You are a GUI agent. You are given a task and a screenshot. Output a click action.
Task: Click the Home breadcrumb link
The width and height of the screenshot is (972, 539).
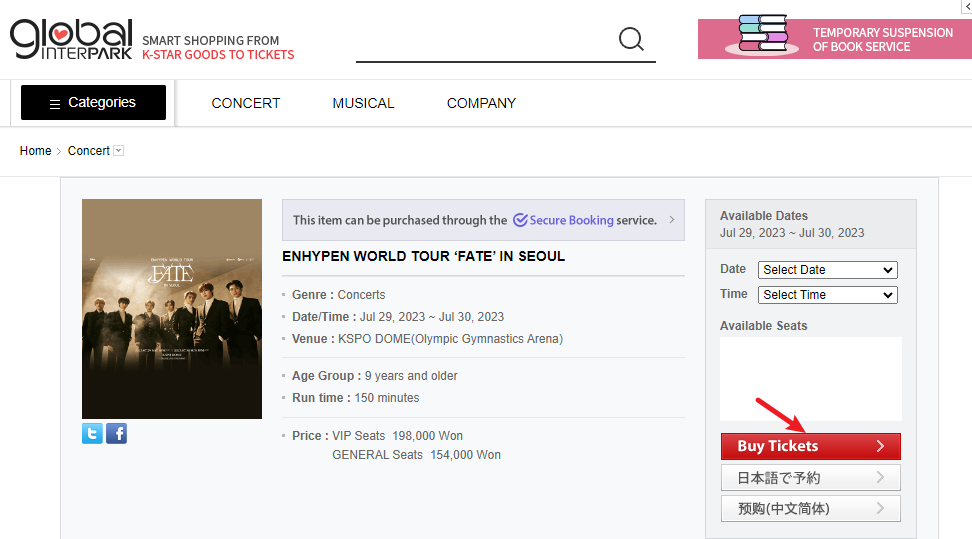tap(35, 151)
